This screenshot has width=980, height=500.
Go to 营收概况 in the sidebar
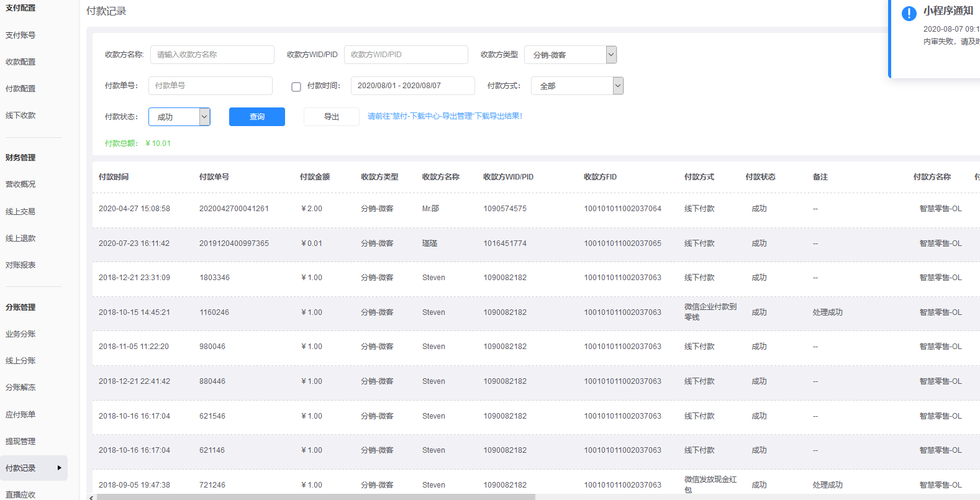coord(20,184)
